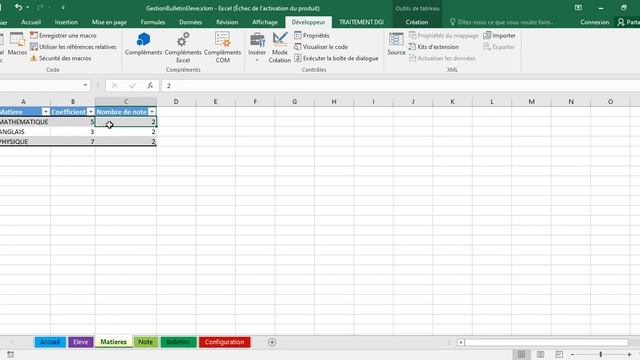Switch to Normal view

521,354
